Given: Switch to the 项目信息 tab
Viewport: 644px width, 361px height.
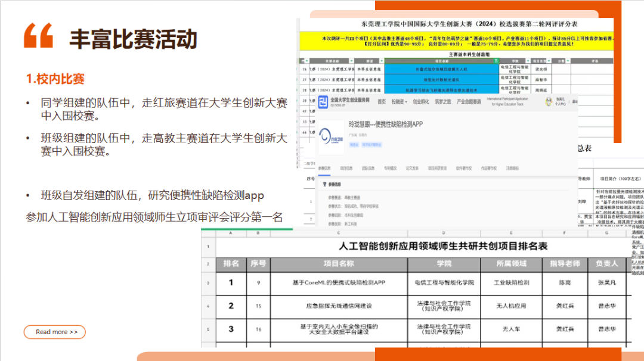Looking at the screenshot, I should coord(346,169).
